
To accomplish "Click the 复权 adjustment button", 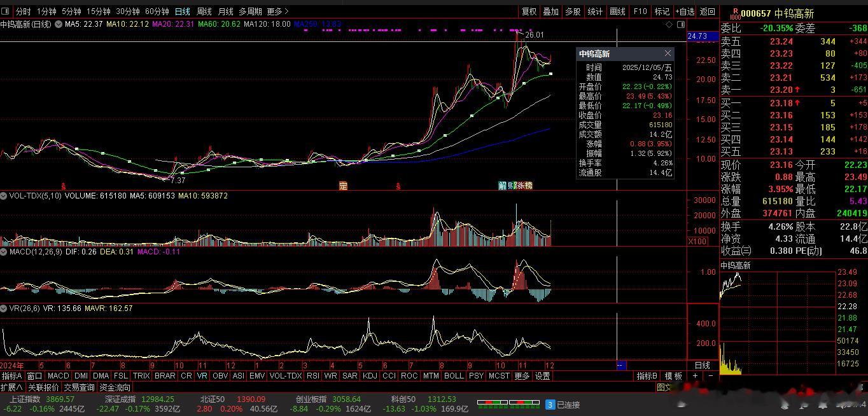I will [x=529, y=11].
